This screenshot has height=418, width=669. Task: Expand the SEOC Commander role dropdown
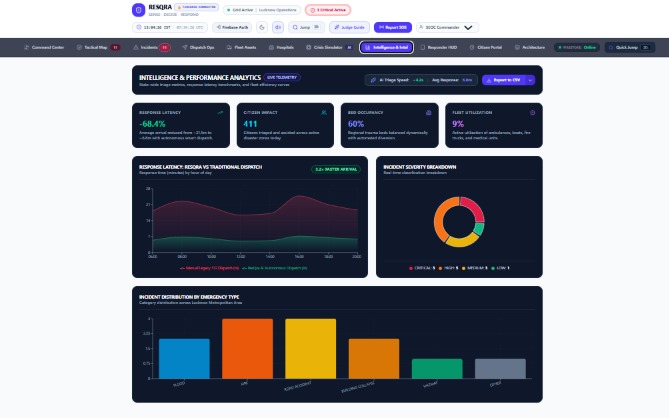point(447,27)
